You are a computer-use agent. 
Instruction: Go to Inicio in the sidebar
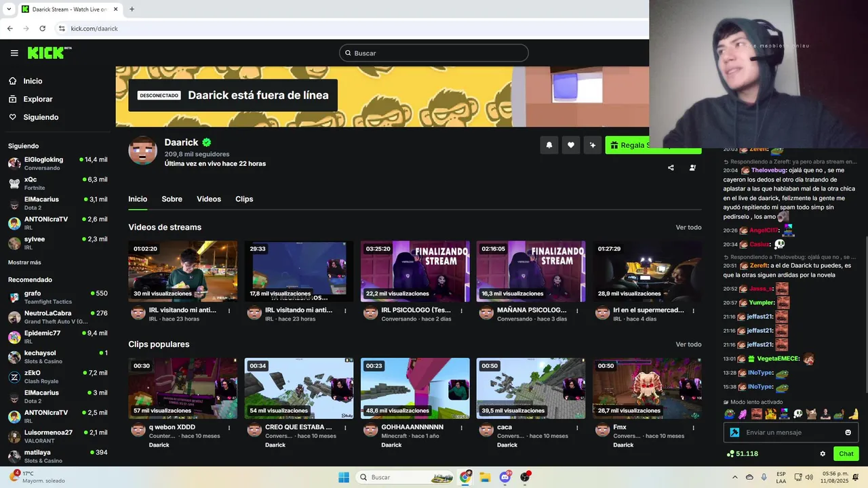(x=33, y=81)
